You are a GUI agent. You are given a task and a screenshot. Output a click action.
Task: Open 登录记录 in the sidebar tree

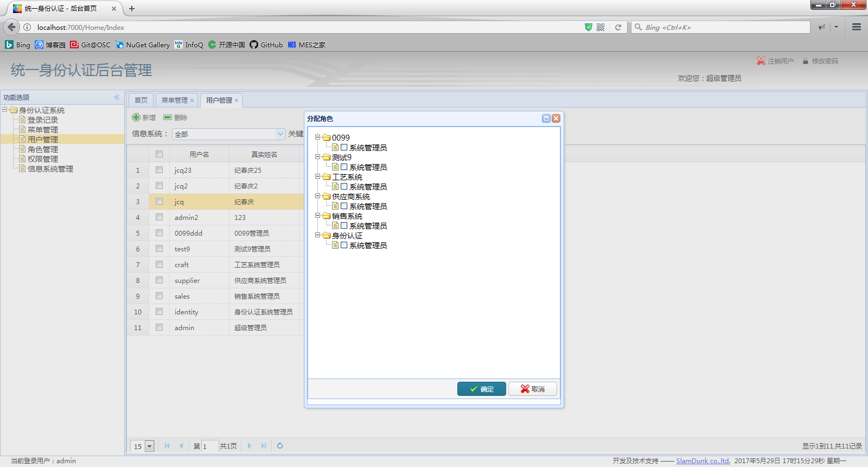coord(43,120)
